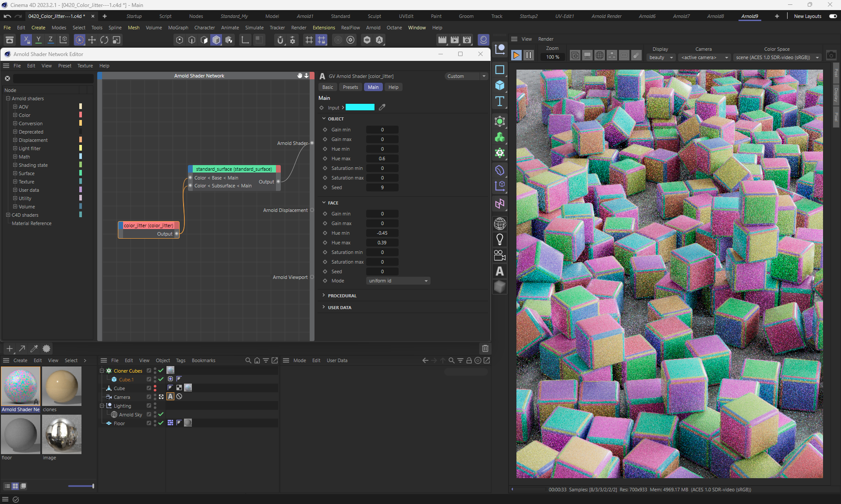Click the Rotate tool icon
The height and width of the screenshot is (504, 841).
tap(104, 40)
